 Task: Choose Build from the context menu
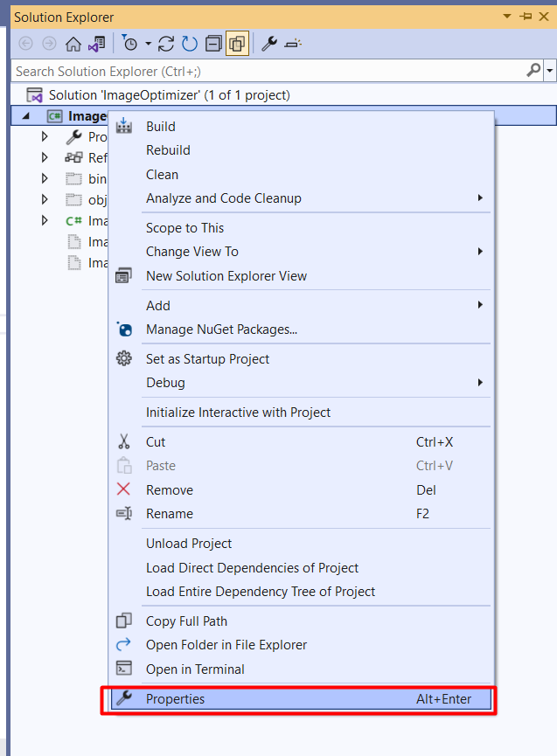(302, 127)
